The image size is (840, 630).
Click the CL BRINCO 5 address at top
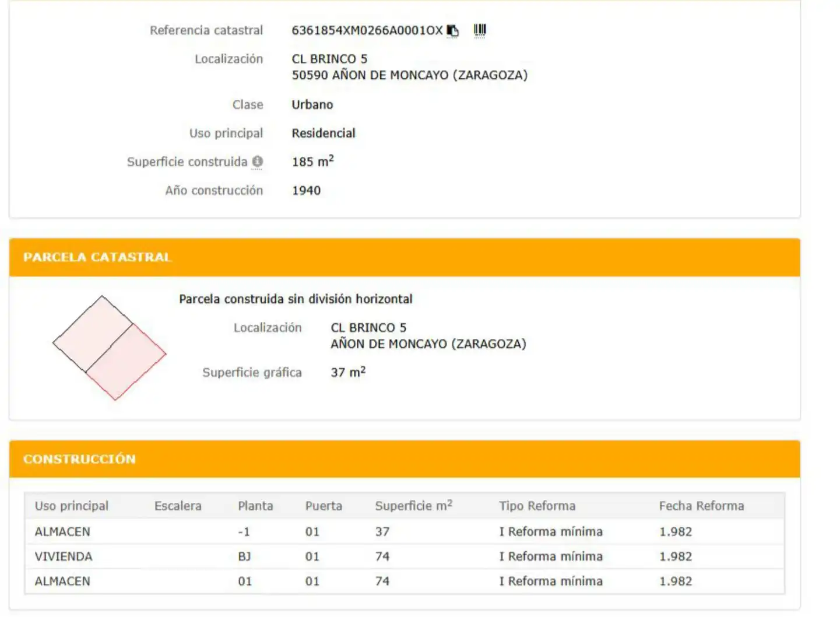pyautogui.click(x=329, y=59)
